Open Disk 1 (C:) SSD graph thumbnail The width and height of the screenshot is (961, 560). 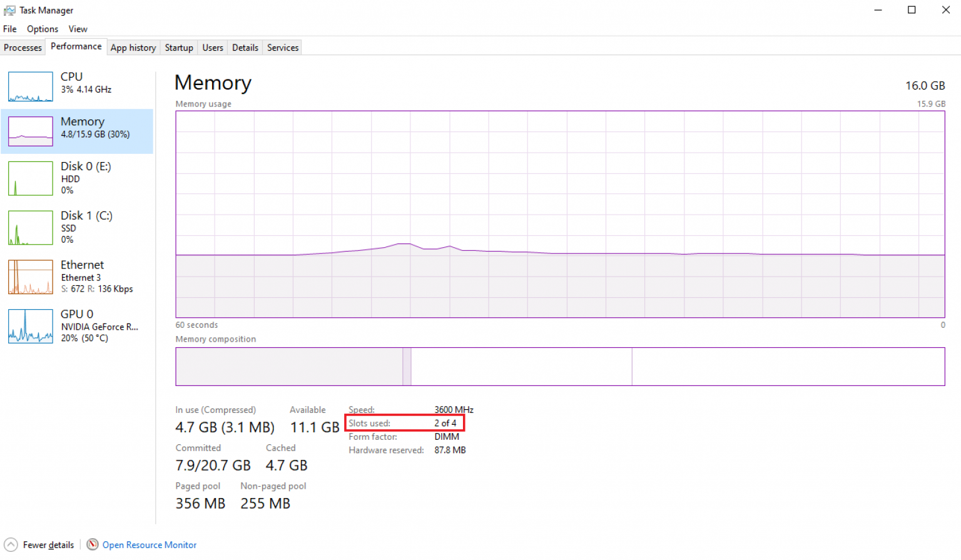[30, 228]
